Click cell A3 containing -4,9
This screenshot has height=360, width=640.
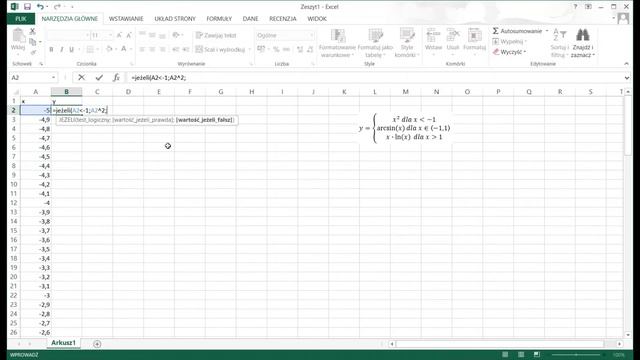click(x=36, y=120)
